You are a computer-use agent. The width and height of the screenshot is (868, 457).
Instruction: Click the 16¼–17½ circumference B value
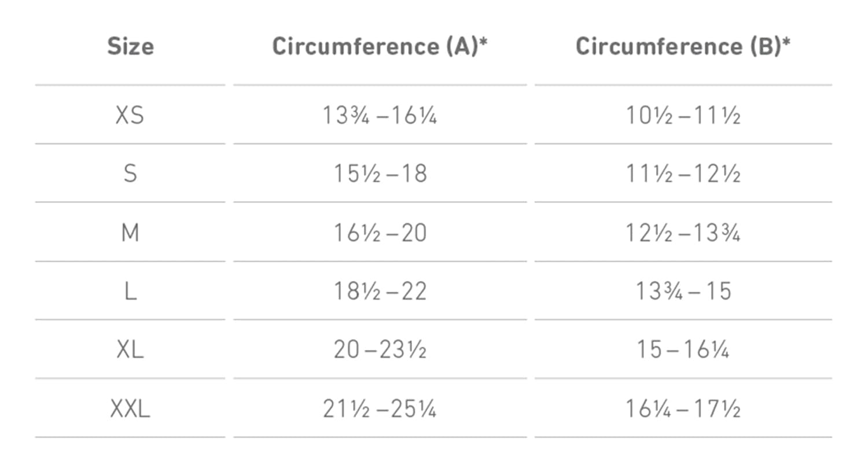pos(683,409)
